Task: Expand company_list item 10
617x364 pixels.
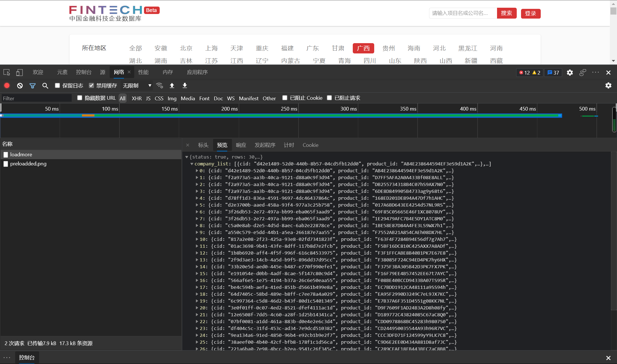Action: point(197,239)
